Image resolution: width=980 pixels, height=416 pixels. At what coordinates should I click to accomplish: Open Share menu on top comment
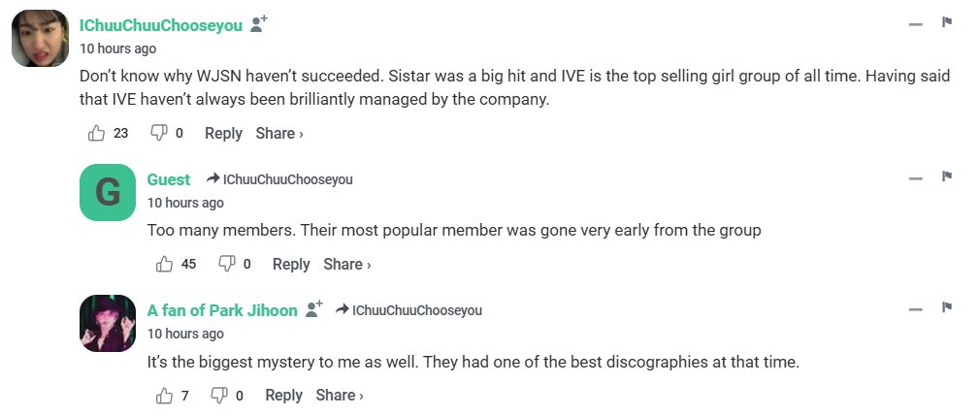[x=279, y=133]
